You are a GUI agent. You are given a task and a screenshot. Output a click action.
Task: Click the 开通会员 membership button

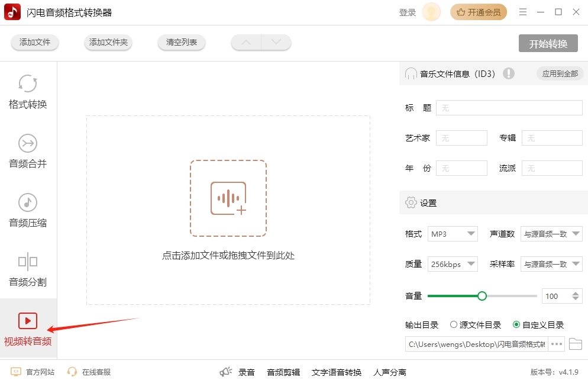tap(479, 12)
